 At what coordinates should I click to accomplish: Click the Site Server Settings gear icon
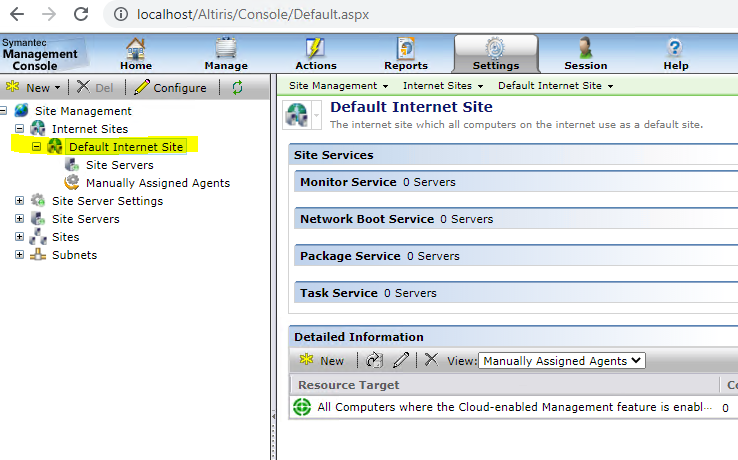click(x=38, y=200)
